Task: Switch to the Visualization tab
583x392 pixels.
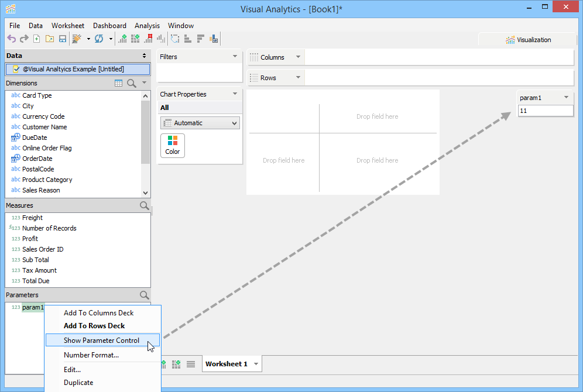Action: coord(528,40)
